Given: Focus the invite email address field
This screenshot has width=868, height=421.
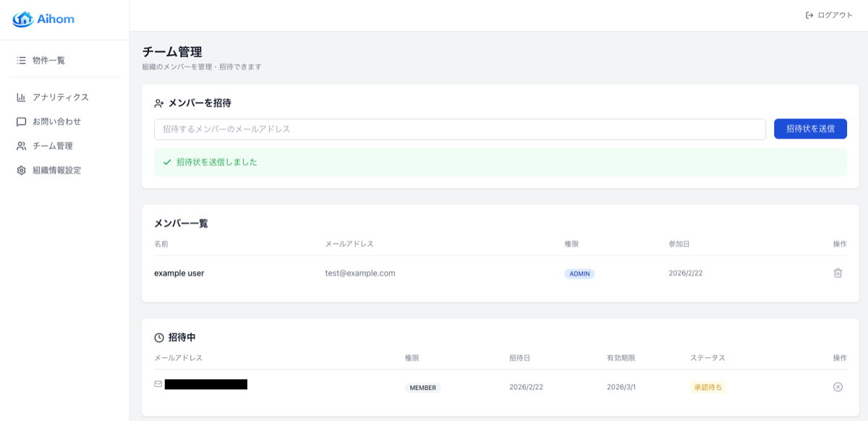Looking at the screenshot, I should [459, 129].
